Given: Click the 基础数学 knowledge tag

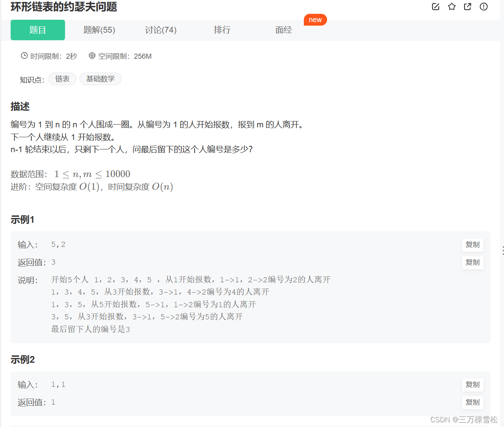Looking at the screenshot, I should [100, 79].
